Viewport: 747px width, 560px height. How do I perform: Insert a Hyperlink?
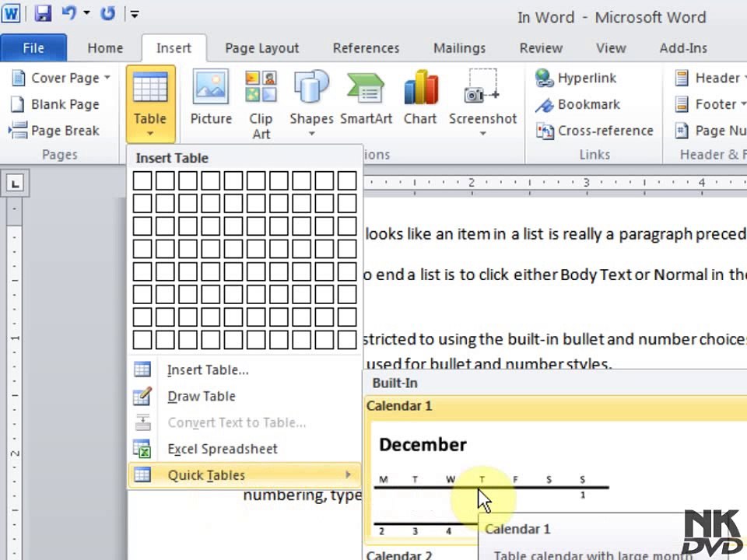pos(576,78)
